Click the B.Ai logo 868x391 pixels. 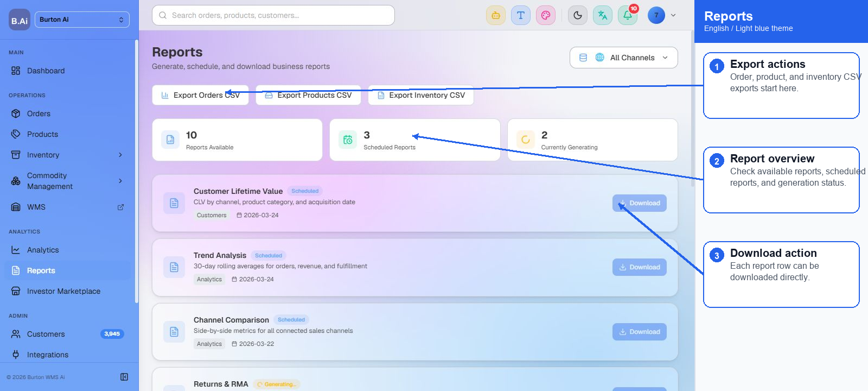(x=20, y=20)
